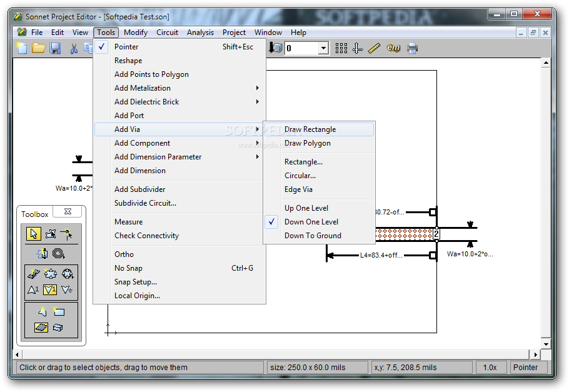Click Check Connectivity menu entry
Image resolution: width=569 pixels, height=392 pixels.
[x=179, y=236]
